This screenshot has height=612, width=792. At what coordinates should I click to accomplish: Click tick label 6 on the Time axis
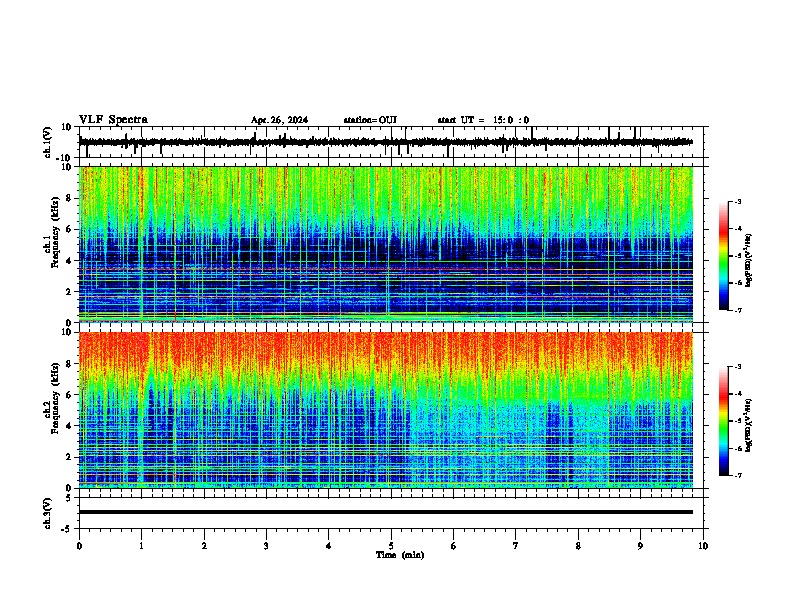[454, 546]
